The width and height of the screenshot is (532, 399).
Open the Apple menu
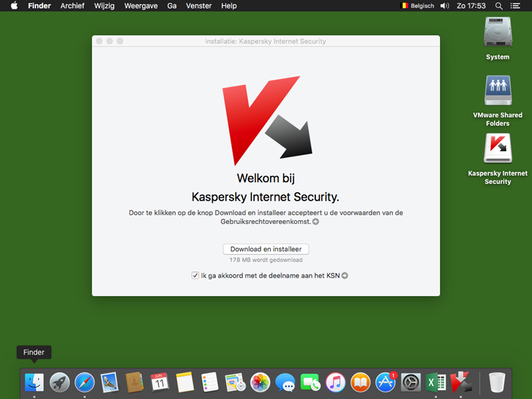point(14,6)
